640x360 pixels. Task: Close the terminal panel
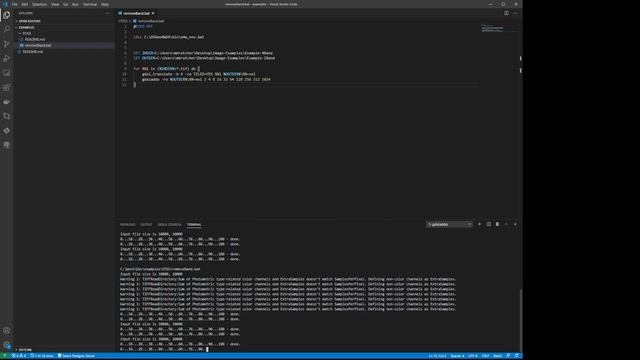(x=515, y=224)
